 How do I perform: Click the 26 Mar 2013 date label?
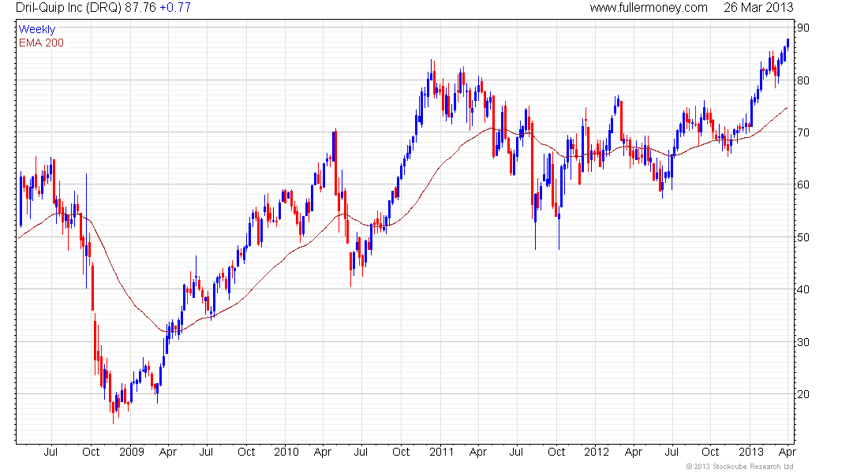coord(758,8)
